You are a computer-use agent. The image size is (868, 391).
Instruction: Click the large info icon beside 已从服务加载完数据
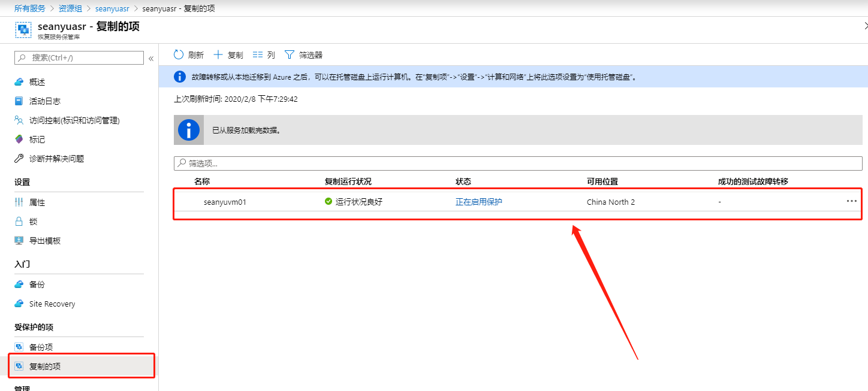pos(189,130)
